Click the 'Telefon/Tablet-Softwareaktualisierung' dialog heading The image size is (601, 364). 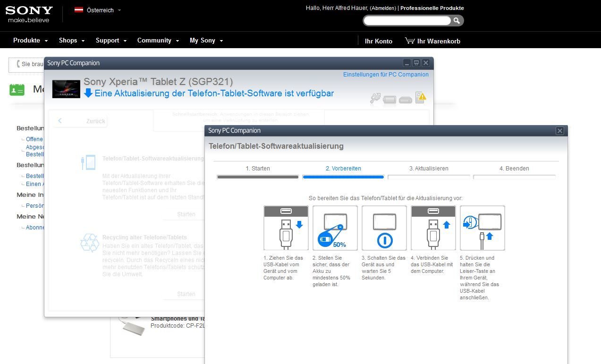pyautogui.click(x=276, y=146)
